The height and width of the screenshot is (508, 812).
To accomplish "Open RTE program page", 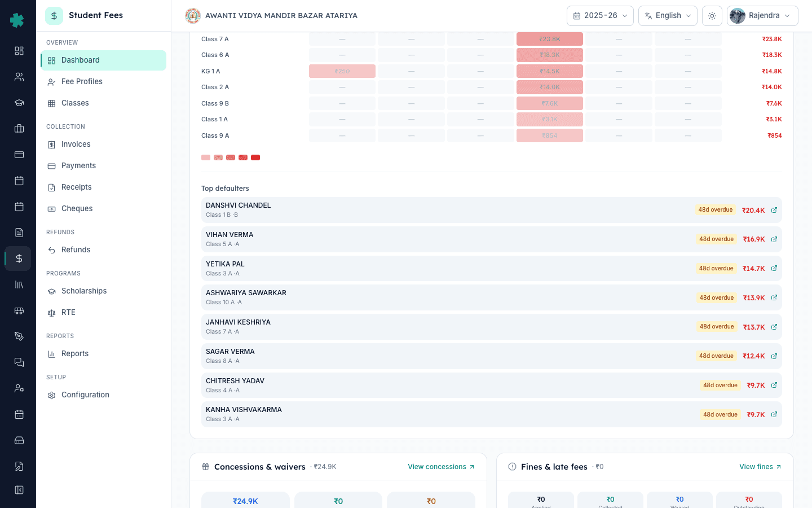I will click(103, 313).
